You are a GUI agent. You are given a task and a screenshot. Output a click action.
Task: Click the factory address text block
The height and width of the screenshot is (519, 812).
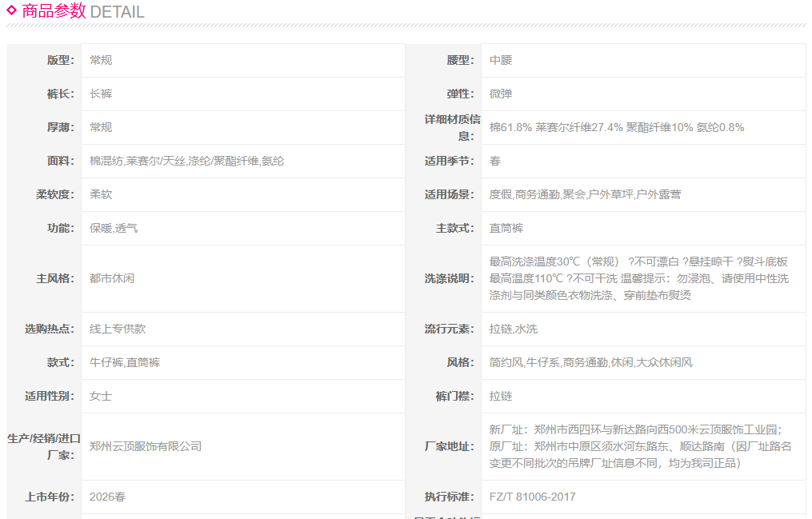click(640, 446)
